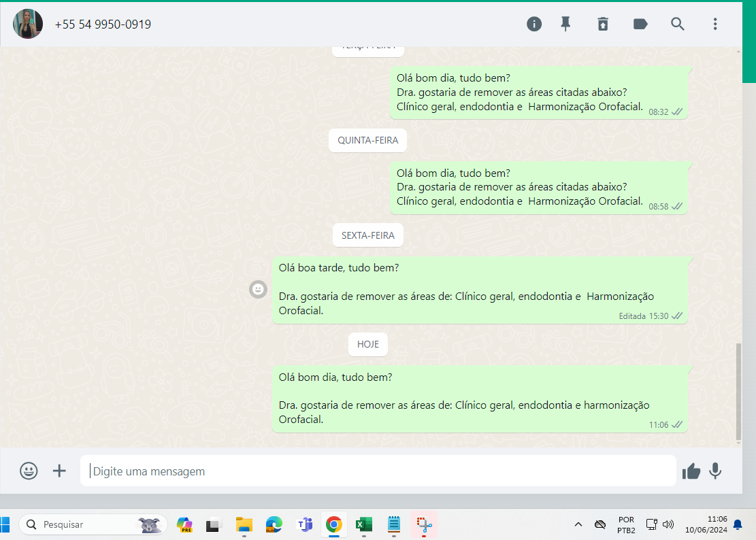Viewport: 756px width, 540px height.
Task: Click the HOJE date label
Action: click(368, 344)
